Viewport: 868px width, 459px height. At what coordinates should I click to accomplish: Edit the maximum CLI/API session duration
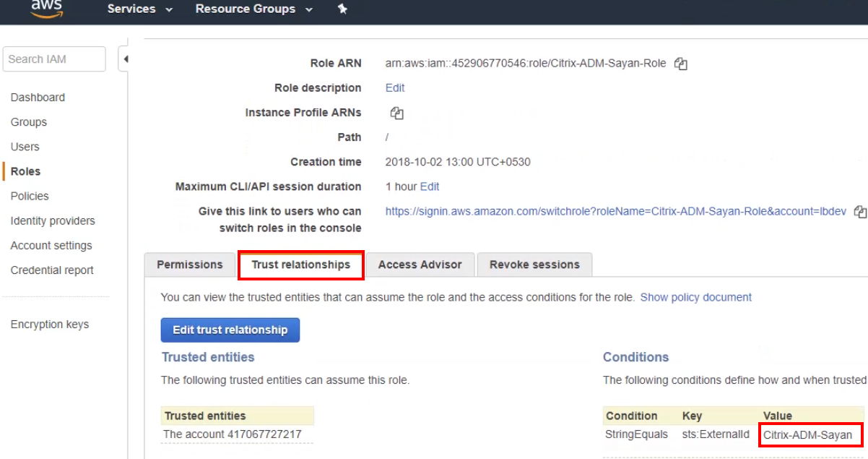430,186
